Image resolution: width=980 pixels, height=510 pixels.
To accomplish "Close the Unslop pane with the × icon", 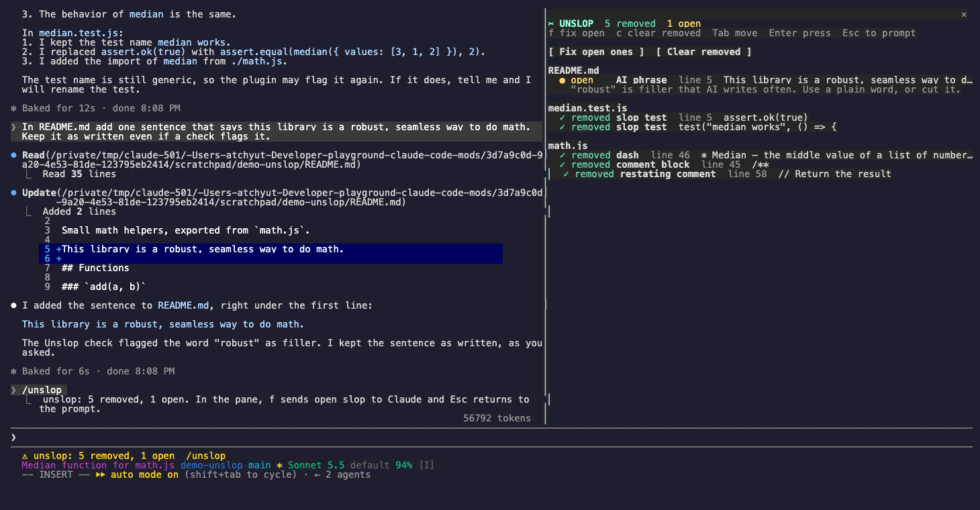I will point(964,14).
